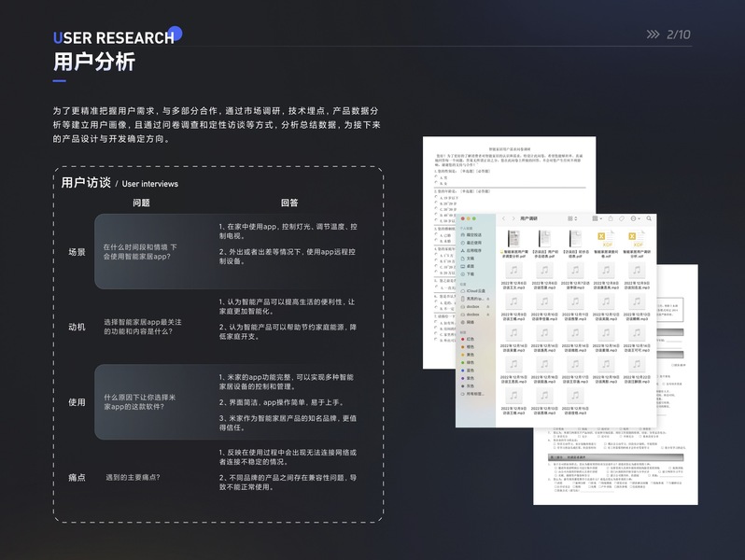Select the 2022年12月22日 mp3 file

tap(637, 371)
